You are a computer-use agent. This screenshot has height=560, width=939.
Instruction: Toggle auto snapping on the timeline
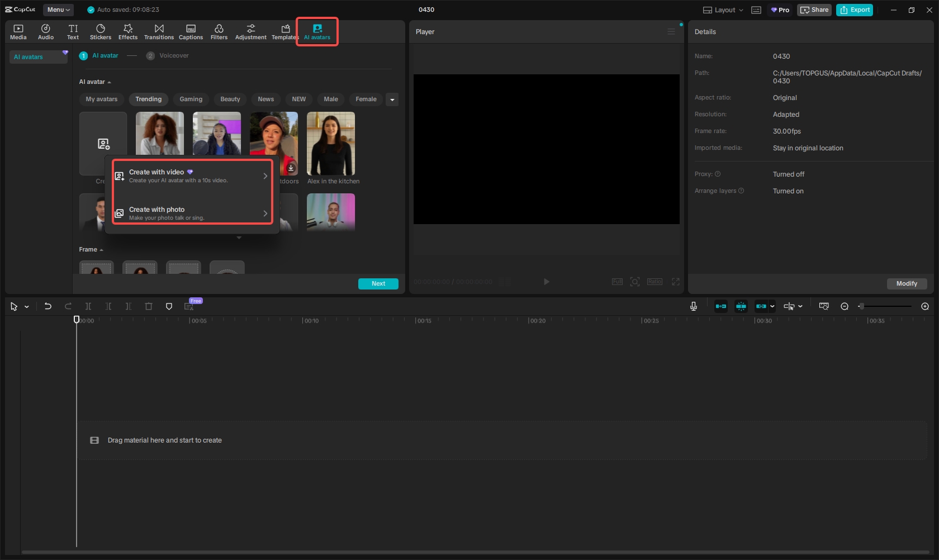pyautogui.click(x=741, y=306)
